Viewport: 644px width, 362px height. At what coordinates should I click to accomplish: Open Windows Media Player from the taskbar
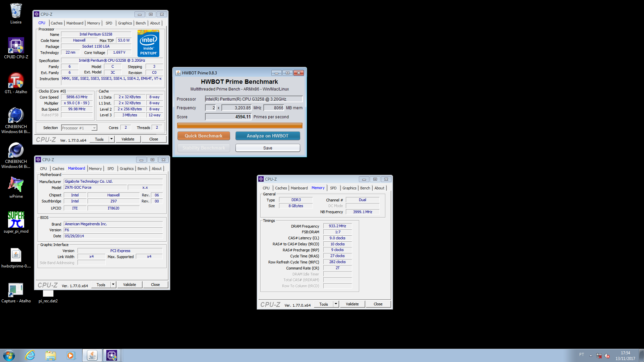(x=71, y=355)
